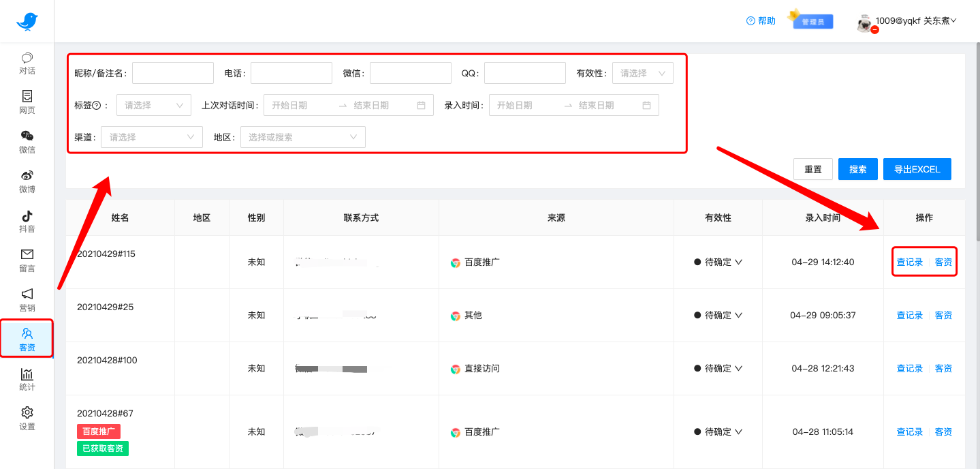Open the 地区 region search dropdown

[x=302, y=137]
